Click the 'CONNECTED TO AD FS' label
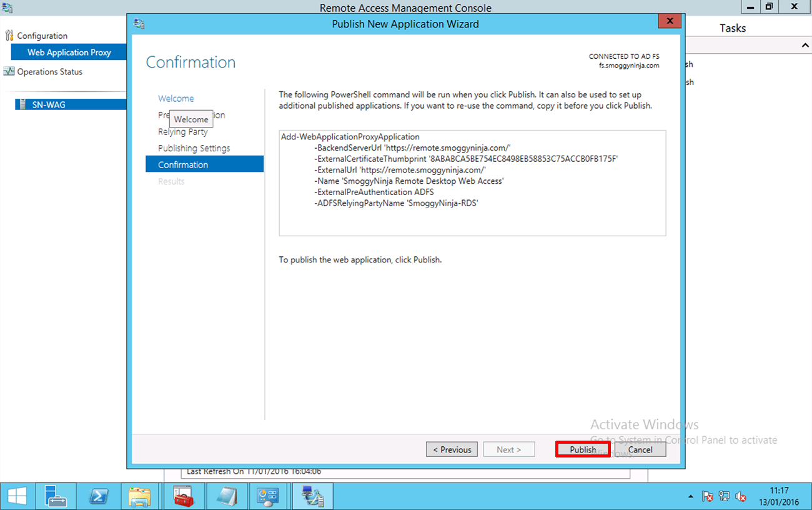This screenshot has width=812, height=510. coord(624,56)
